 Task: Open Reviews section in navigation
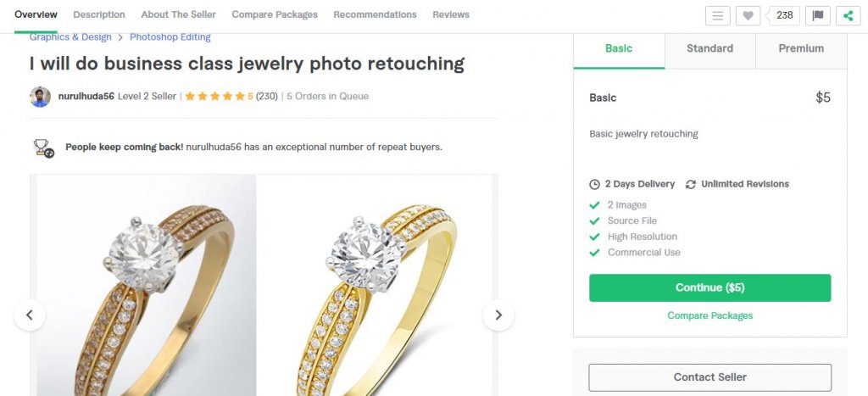tap(451, 15)
